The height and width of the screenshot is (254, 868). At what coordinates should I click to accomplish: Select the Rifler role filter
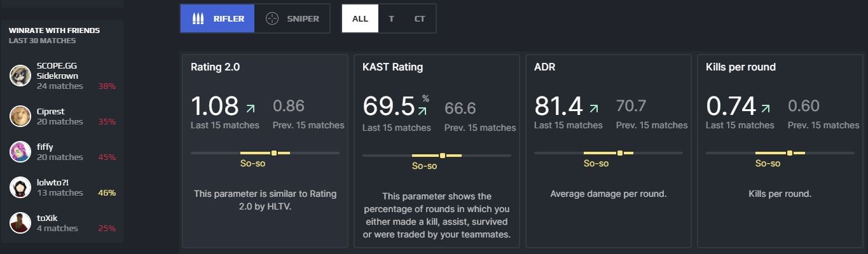[217, 18]
